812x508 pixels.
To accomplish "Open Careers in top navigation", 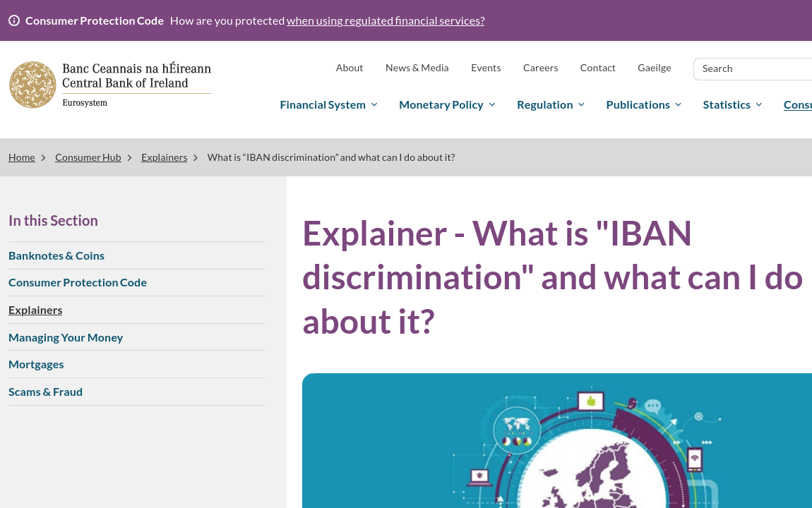I will point(540,68).
